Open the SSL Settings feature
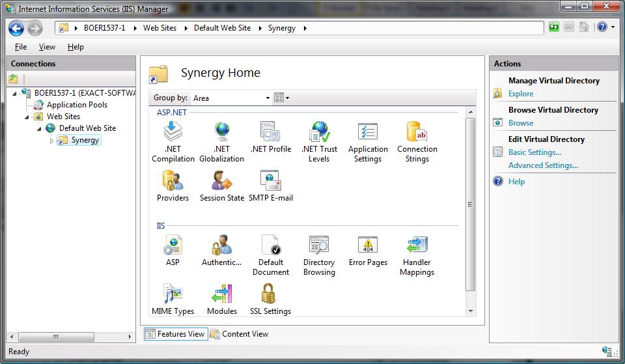Image resolution: width=625 pixels, height=364 pixels. pos(271,299)
